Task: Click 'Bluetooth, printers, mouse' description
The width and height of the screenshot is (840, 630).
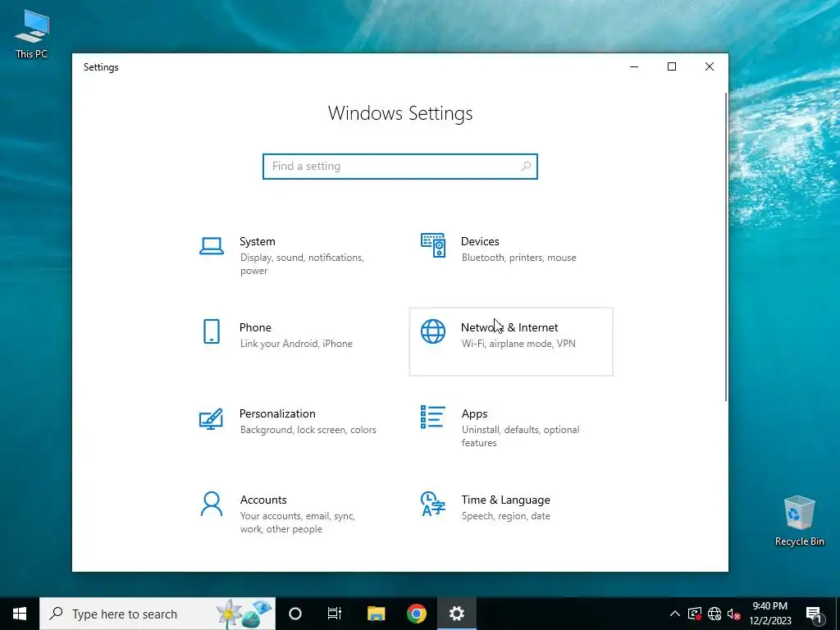Action: point(519,258)
